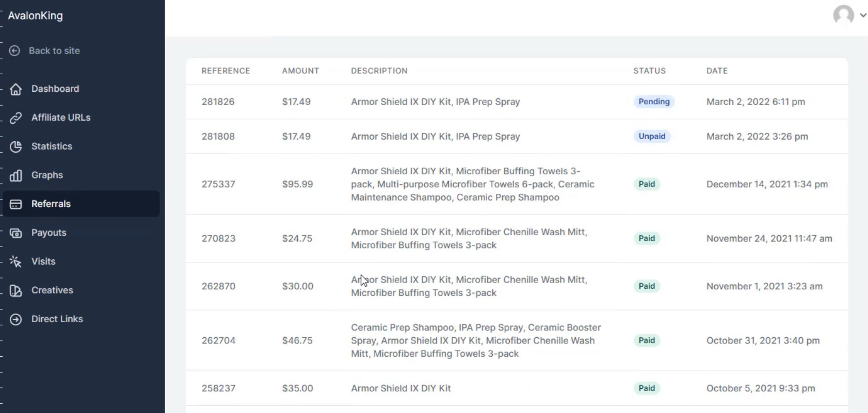Click the $35.00 amount
Image resolution: width=868 pixels, height=413 pixels.
click(x=297, y=388)
